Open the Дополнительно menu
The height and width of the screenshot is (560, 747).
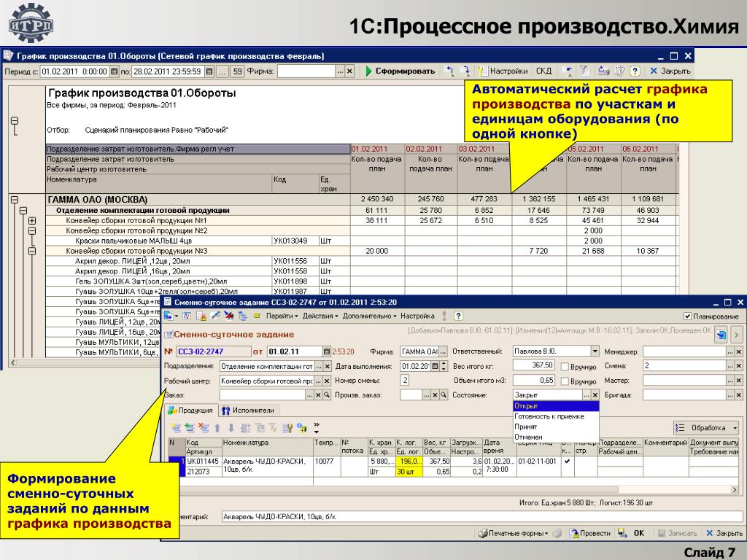point(369,316)
